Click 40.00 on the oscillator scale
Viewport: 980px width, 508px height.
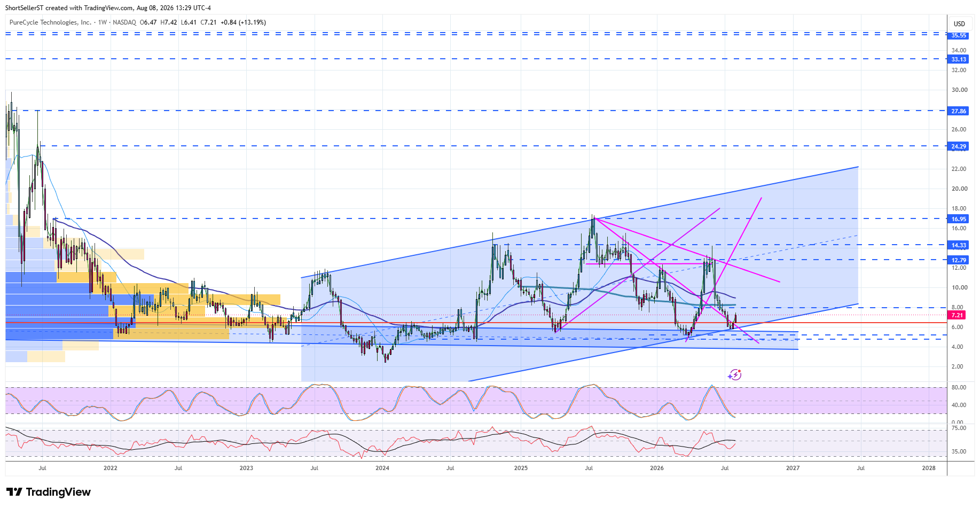click(x=959, y=405)
